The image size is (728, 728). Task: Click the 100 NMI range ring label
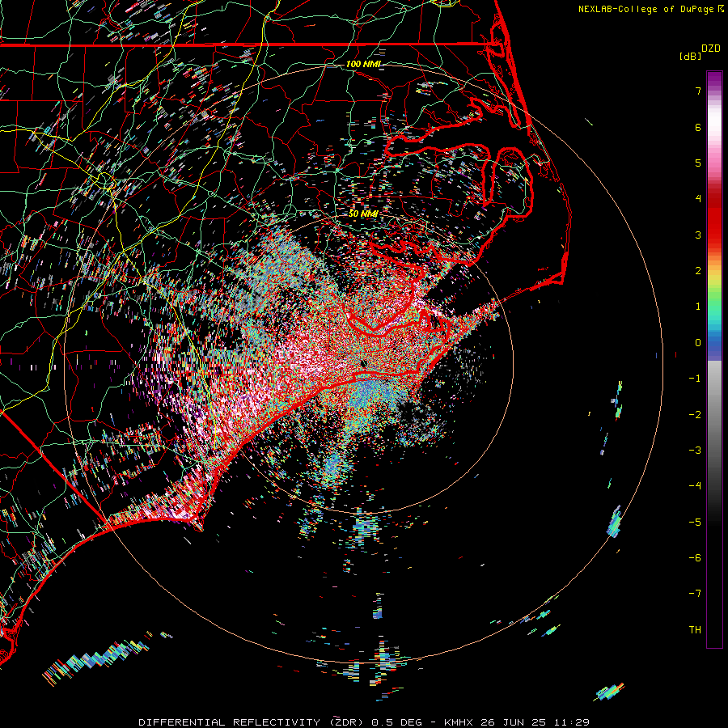[363, 64]
